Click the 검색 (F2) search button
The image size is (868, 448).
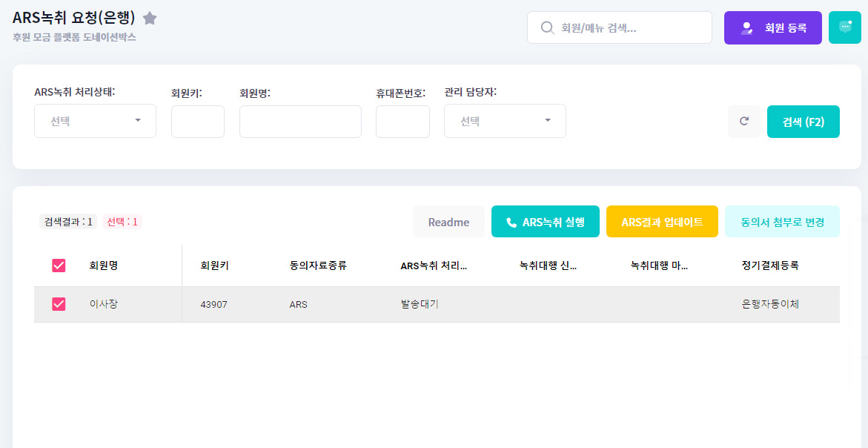click(803, 121)
